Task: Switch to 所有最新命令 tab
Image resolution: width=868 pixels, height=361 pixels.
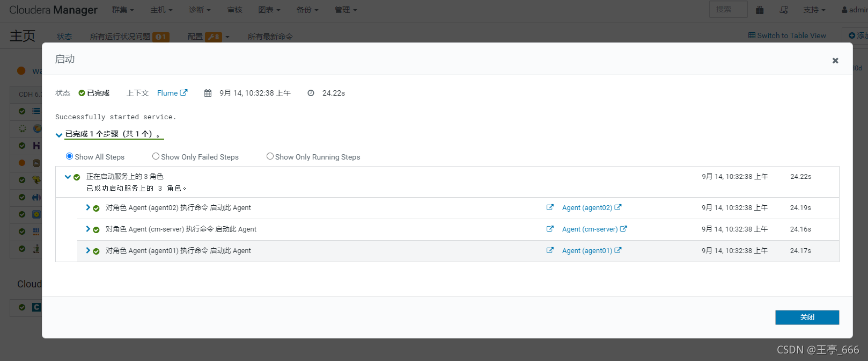Action: (x=270, y=37)
